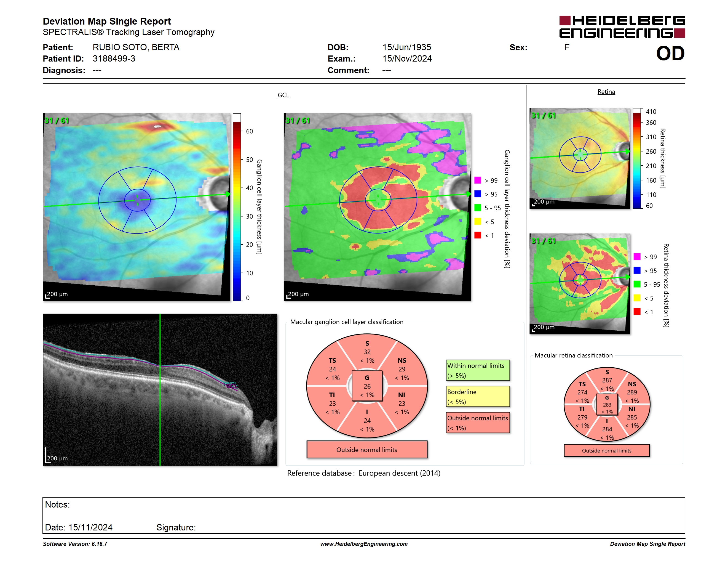728x563 pixels.
Task: Select the TS sector value 274 in retina chart
Action: pyautogui.click(x=582, y=392)
